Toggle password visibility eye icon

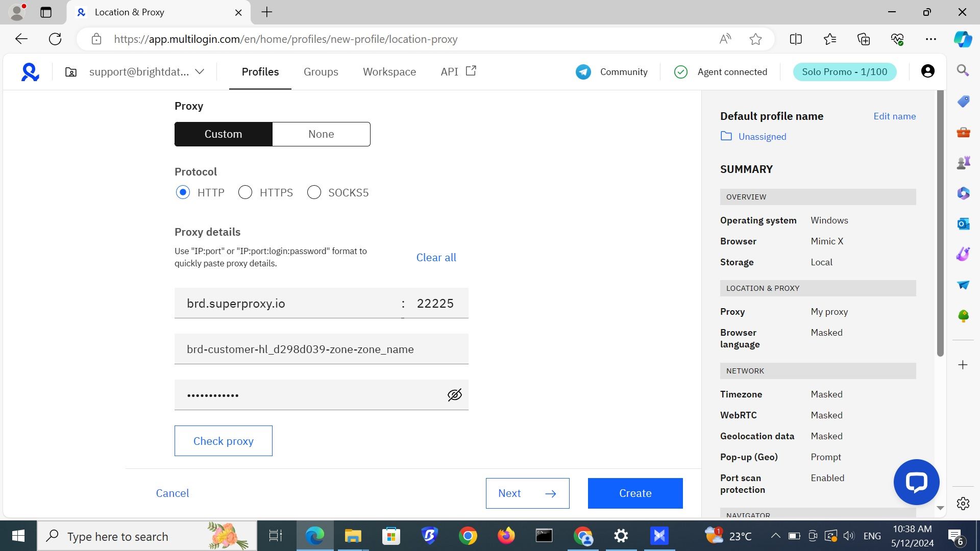click(454, 395)
